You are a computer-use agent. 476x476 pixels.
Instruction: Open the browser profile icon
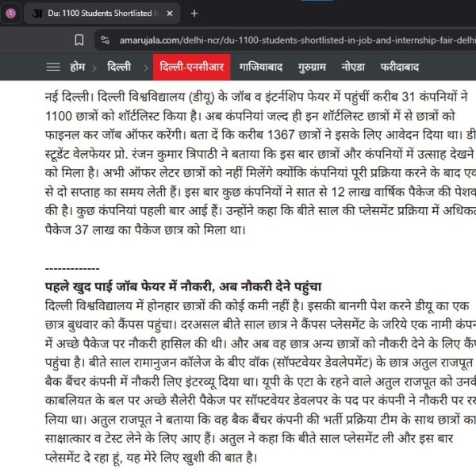pos(10,13)
